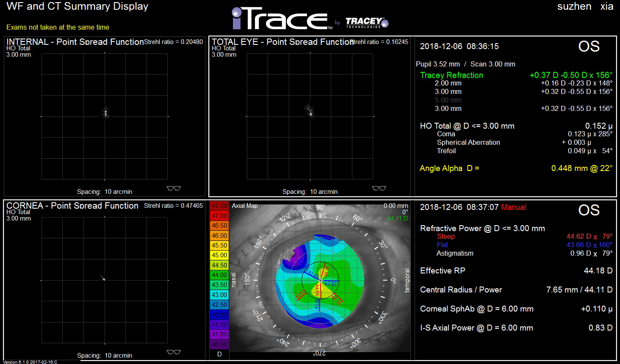Click the Pupil 3.52 mm / Scan 3.00 mm text

point(465,64)
